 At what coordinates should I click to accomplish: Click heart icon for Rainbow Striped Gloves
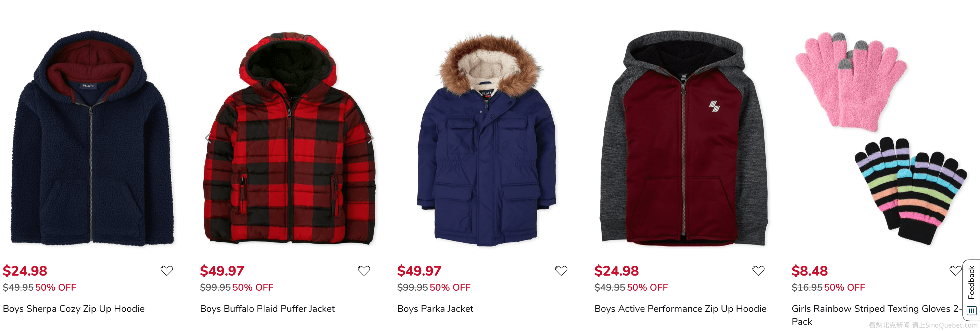point(955,270)
